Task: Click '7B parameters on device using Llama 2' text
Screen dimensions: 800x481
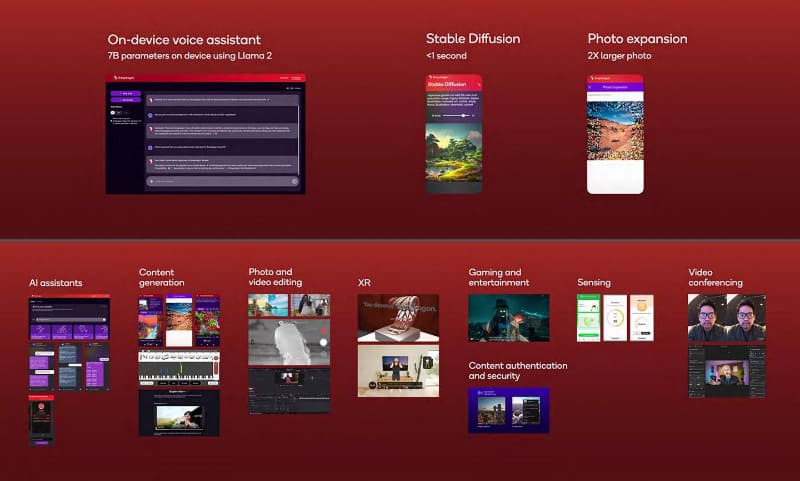Action: 190,56
